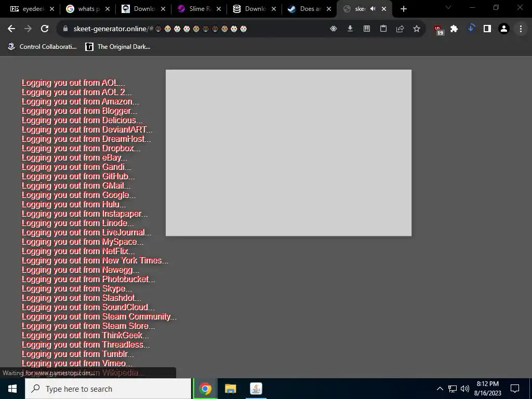Image resolution: width=532 pixels, height=399 pixels.
Task: Click 'Logging you out from eBay...' text
Action: click(x=74, y=157)
